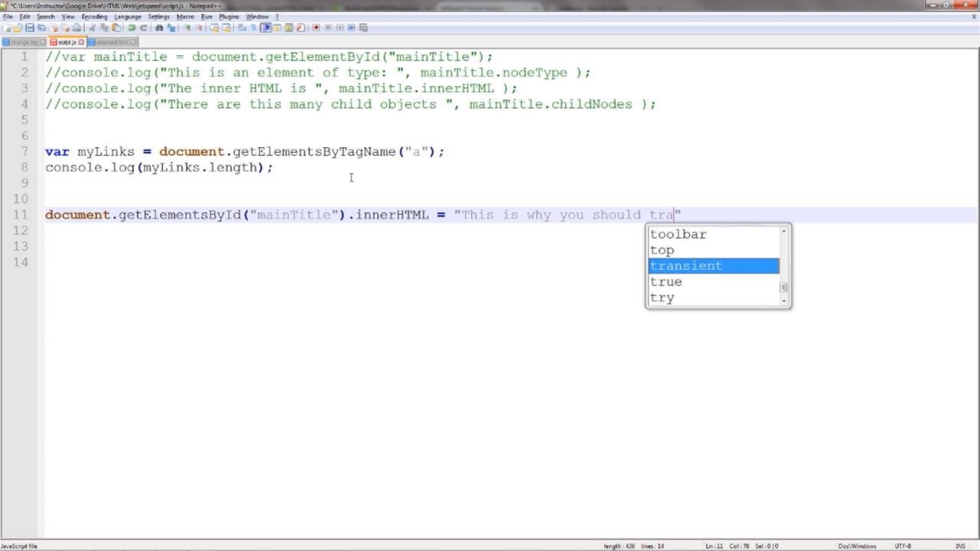980x551 pixels.
Task: Click 'mainTitle.nodeType' in line 2 comment
Action: point(494,73)
